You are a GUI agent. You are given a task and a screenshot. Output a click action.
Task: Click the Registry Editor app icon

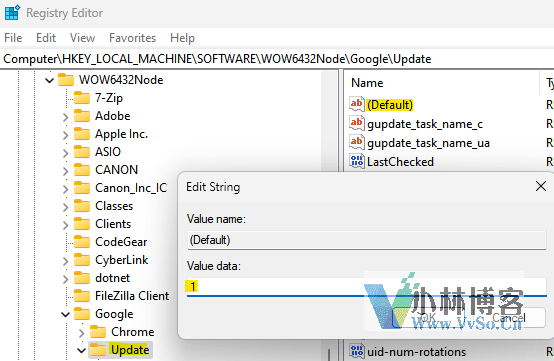pos(12,13)
